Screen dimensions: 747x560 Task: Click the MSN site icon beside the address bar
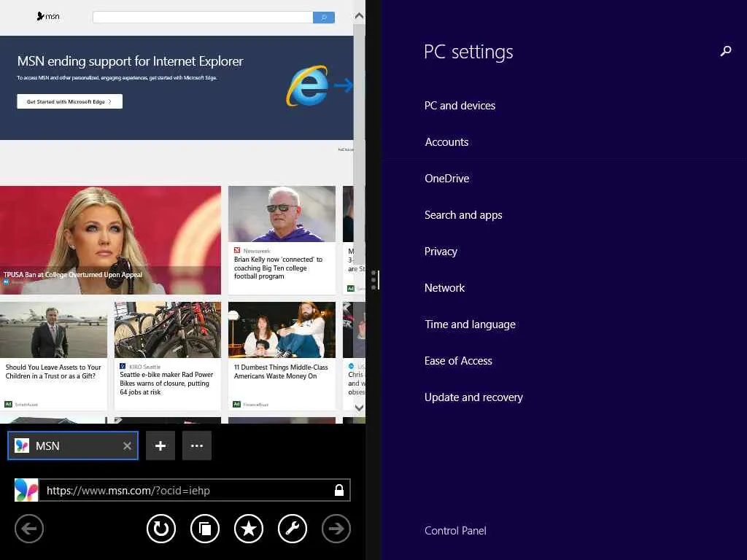(x=26, y=490)
